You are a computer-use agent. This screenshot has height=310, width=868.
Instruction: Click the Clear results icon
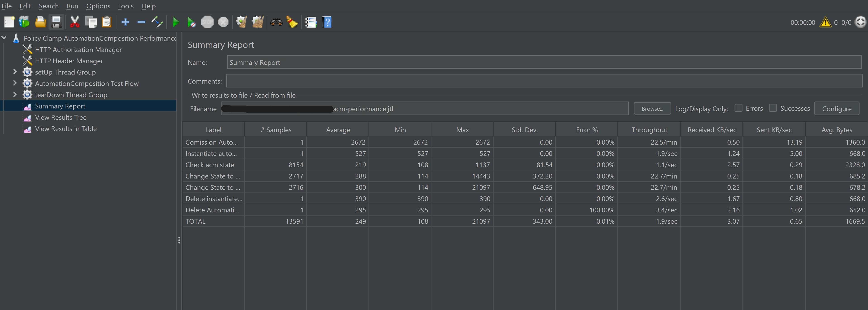(241, 22)
